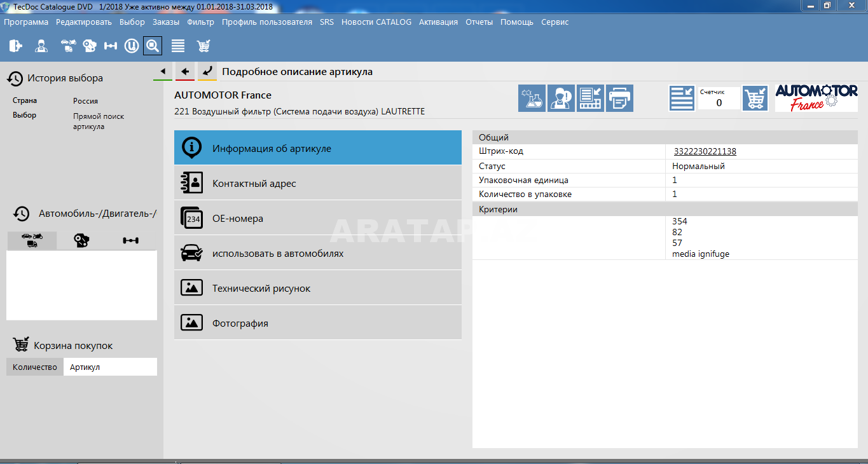Viewport: 868px width, 464px height.
Task: Click the Корзина покупок cart icon
Action: pyautogui.click(x=21, y=345)
